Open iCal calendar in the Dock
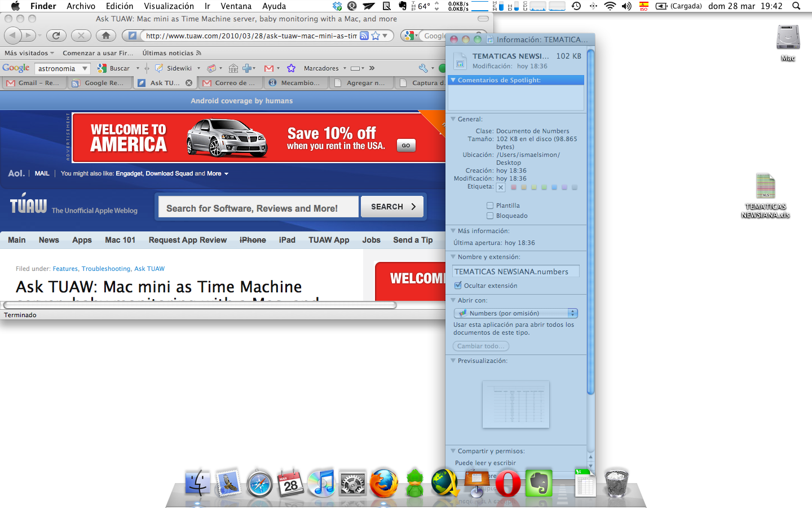The height and width of the screenshot is (508, 812). 290,483
